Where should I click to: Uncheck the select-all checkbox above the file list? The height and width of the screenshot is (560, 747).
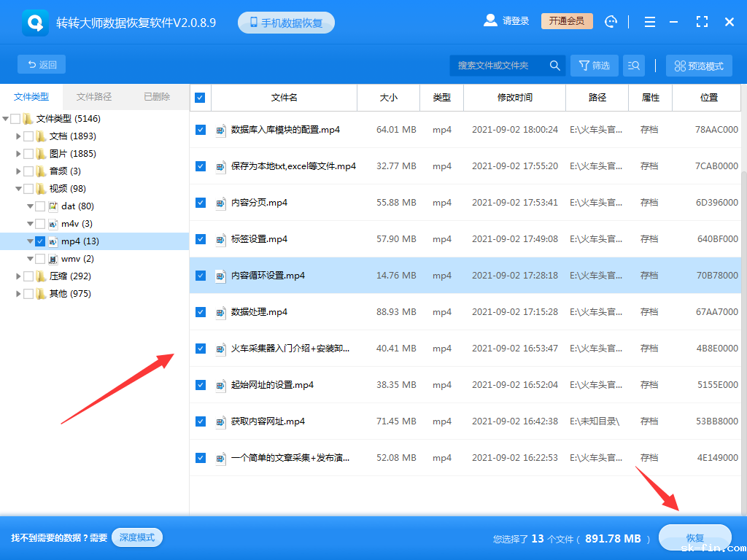click(200, 98)
